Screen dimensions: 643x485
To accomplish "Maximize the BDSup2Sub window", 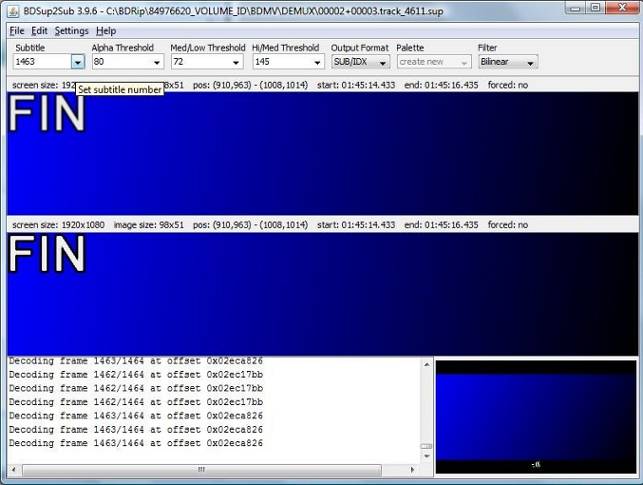I will [596, 8].
